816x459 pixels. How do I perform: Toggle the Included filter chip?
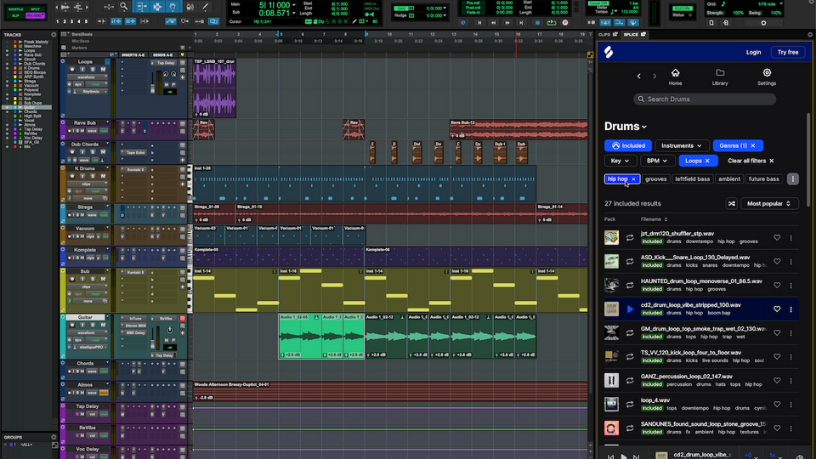click(x=628, y=146)
